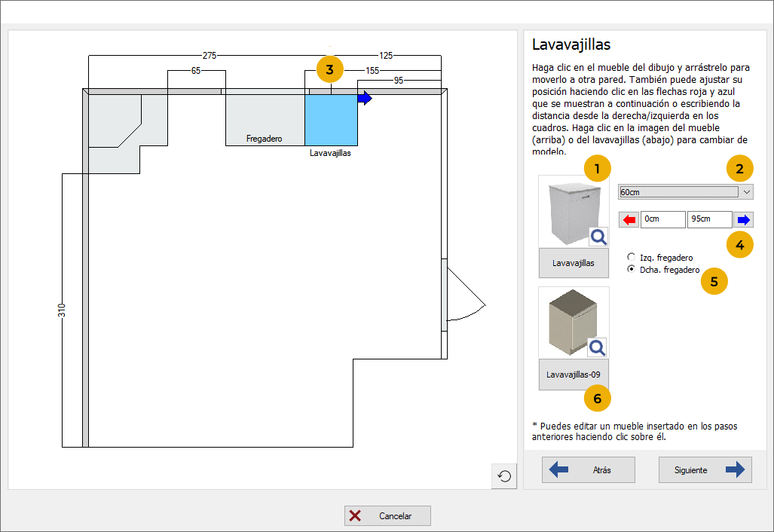The width and height of the screenshot is (774, 532).
Task: Click the Lavavajillas panel heading
Action: pos(571,44)
